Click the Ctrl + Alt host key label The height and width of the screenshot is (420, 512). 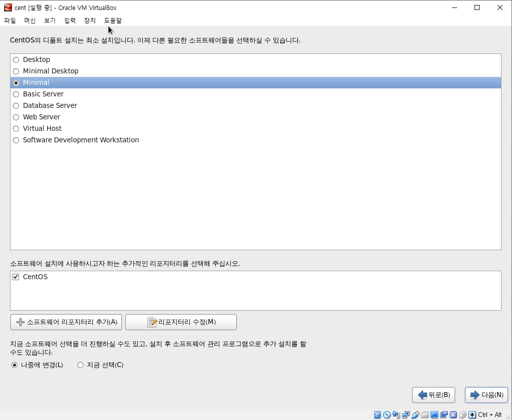click(x=490, y=415)
